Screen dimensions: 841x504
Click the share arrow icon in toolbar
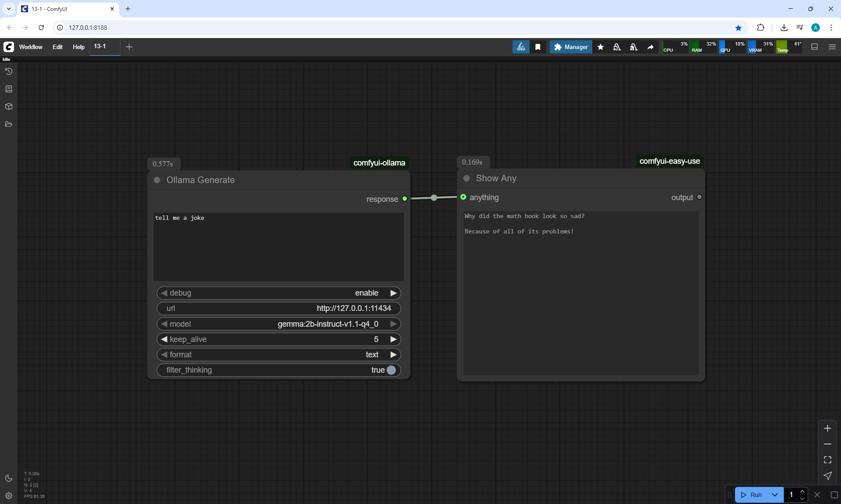[650, 47]
